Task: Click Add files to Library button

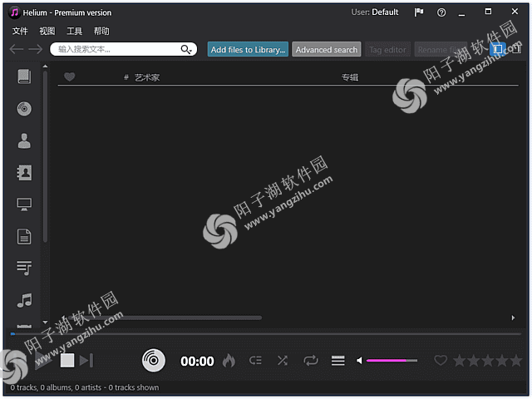Action: [248, 50]
